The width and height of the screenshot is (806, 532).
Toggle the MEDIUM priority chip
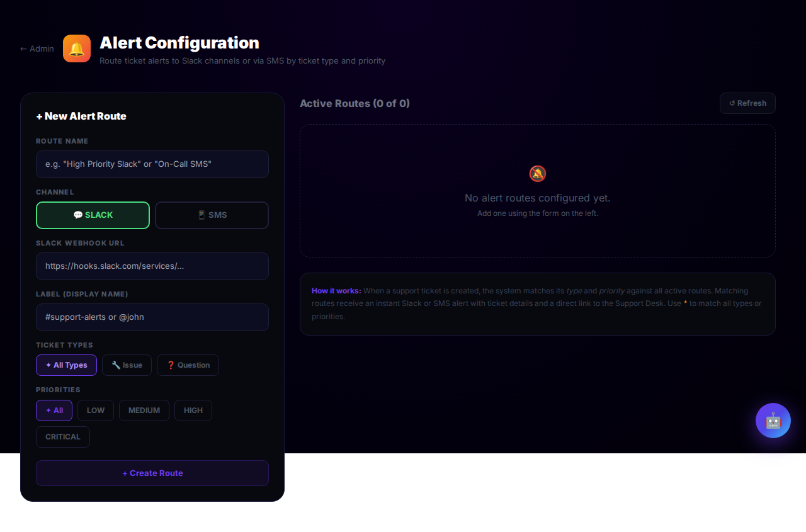point(144,410)
